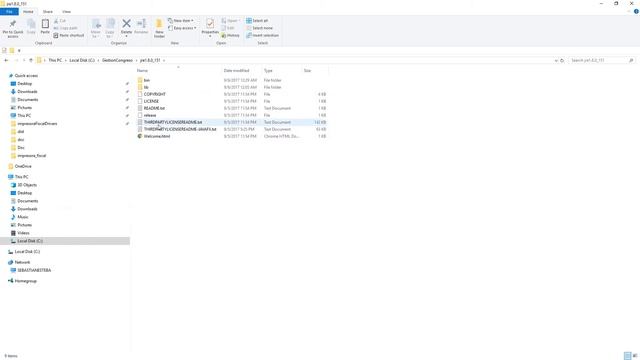This screenshot has width=640, height=360.
Task: Select the lib folder row
Action: [x=232, y=87]
